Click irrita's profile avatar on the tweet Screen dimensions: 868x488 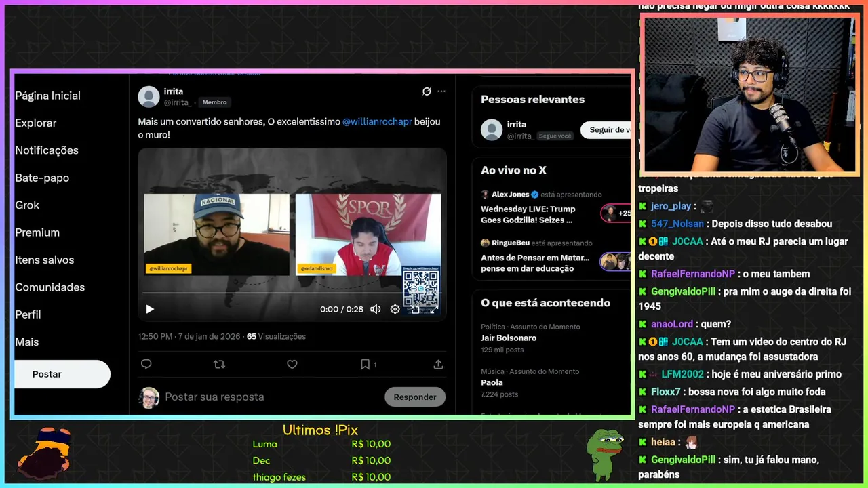(149, 97)
